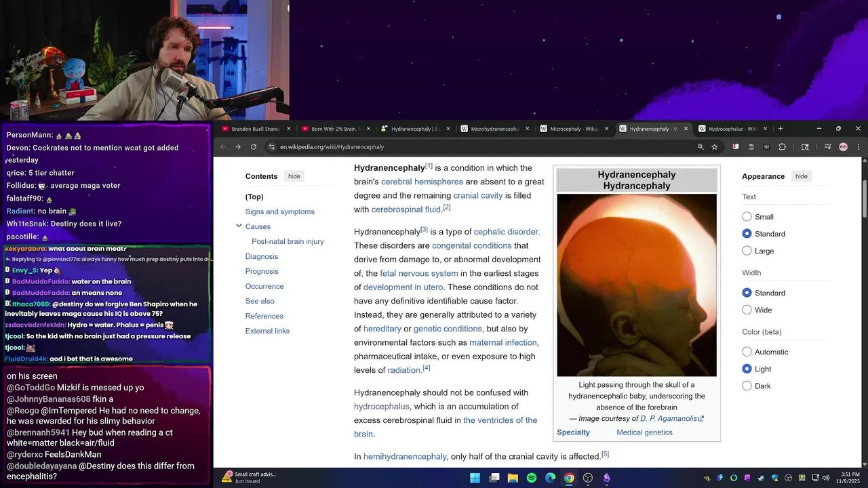Switch to Brandon Buell YouTube tab
The image size is (868, 488).
[256, 129]
